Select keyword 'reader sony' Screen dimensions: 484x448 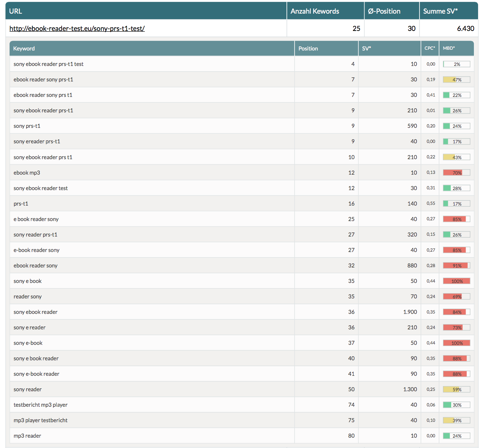[28, 296]
